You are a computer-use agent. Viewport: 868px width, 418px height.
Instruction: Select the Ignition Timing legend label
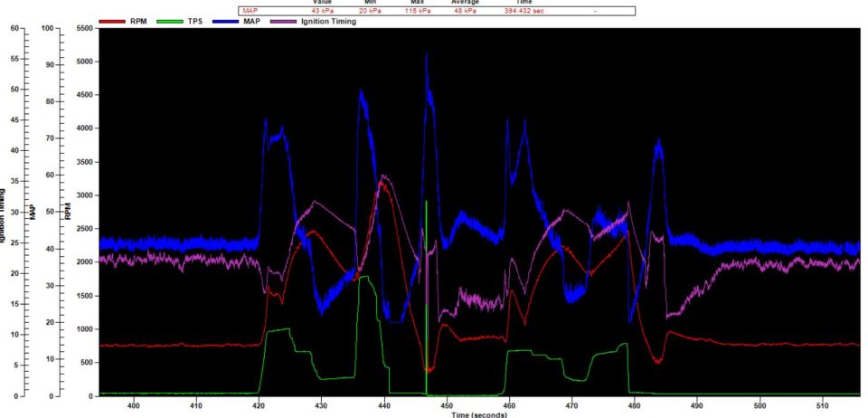tap(329, 22)
